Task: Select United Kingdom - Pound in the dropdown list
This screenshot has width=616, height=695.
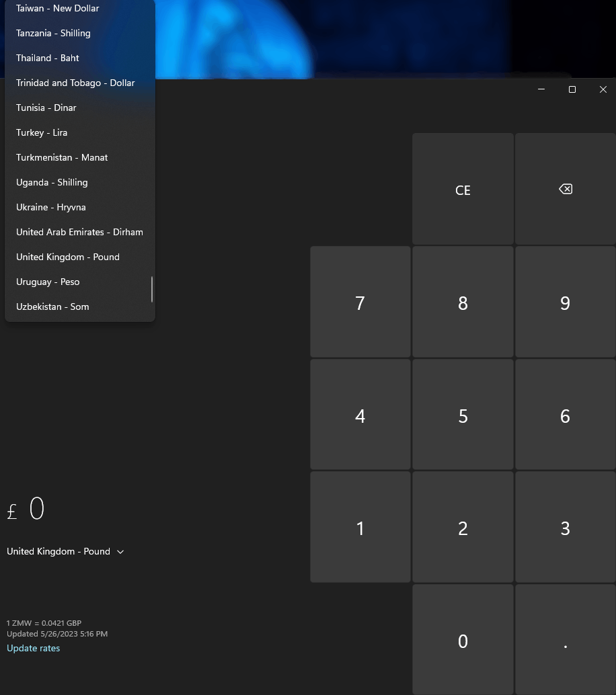Action: click(80, 257)
